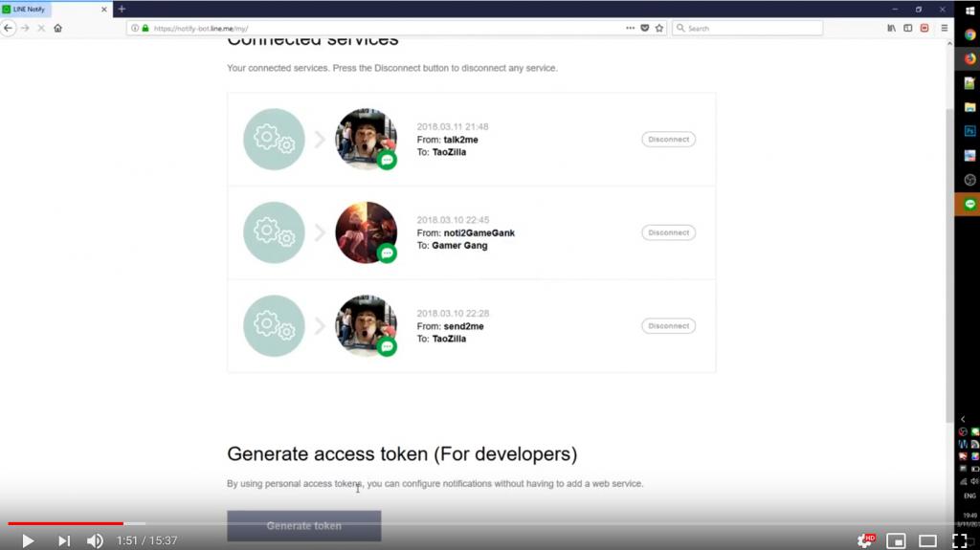The image size is (980, 550).
Task: Click the text "Gamer Gang"
Action: pos(459,246)
